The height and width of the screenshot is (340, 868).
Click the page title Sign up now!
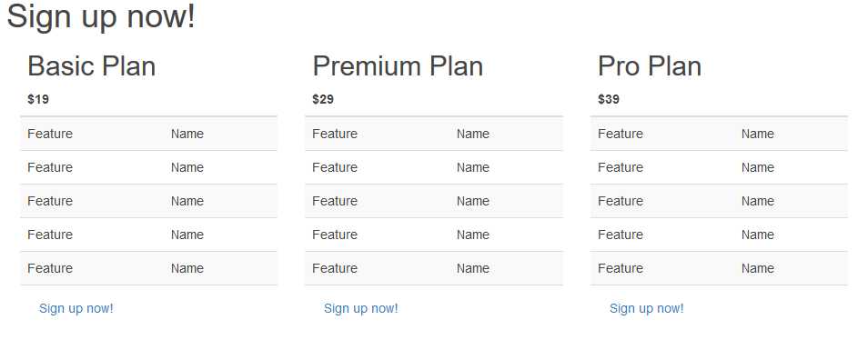point(101,16)
